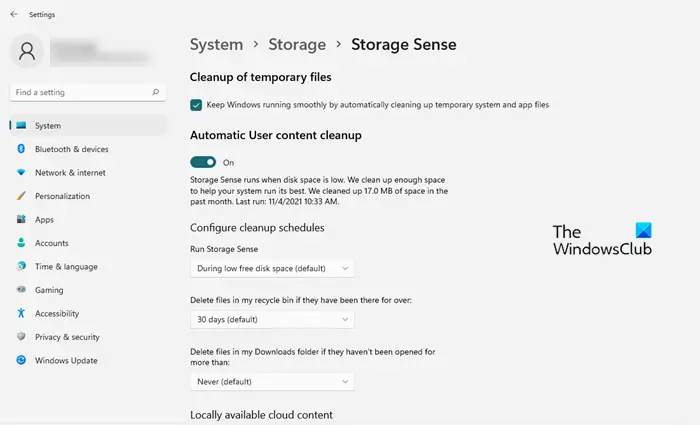Click the Find a setting search box
The image size is (700, 425).
[x=80, y=92]
